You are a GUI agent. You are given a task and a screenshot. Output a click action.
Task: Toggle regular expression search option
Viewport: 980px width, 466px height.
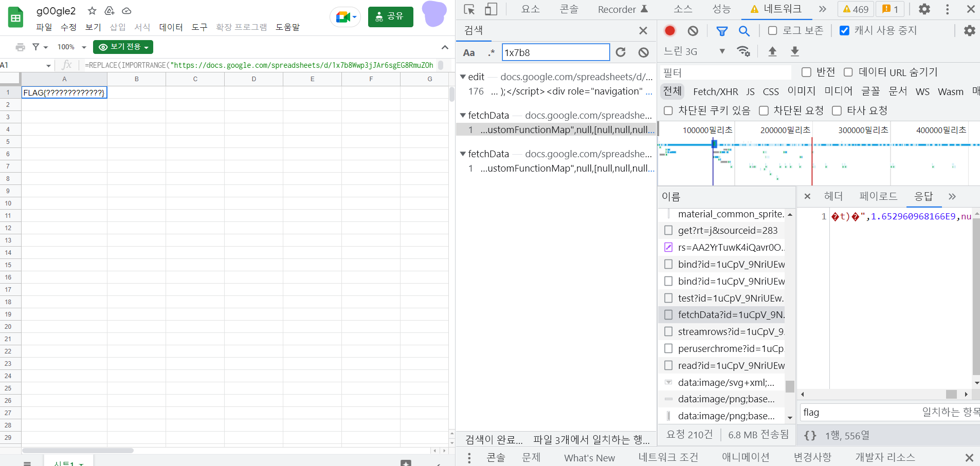pyautogui.click(x=491, y=52)
